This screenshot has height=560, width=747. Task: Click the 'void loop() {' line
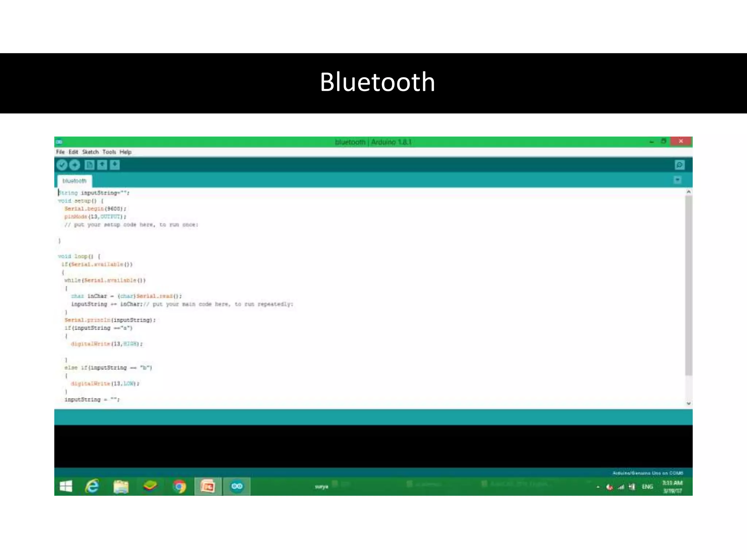tap(79, 256)
